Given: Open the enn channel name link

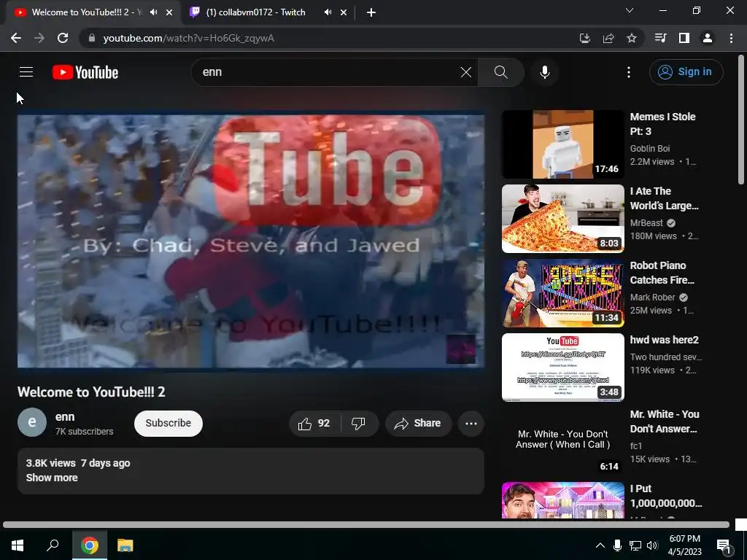Looking at the screenshot, I should coord(65,416).
